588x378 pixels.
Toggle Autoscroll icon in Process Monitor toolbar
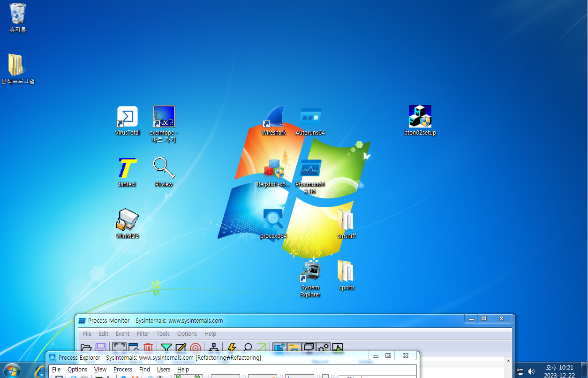134,348
